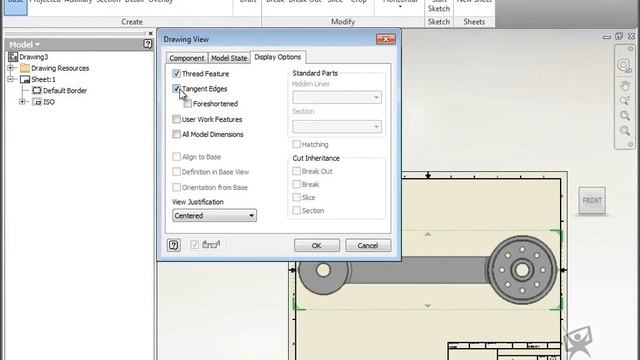Click the Sheet:1 sheet icon
Viewport: 640px width, 360px height.
25,79
